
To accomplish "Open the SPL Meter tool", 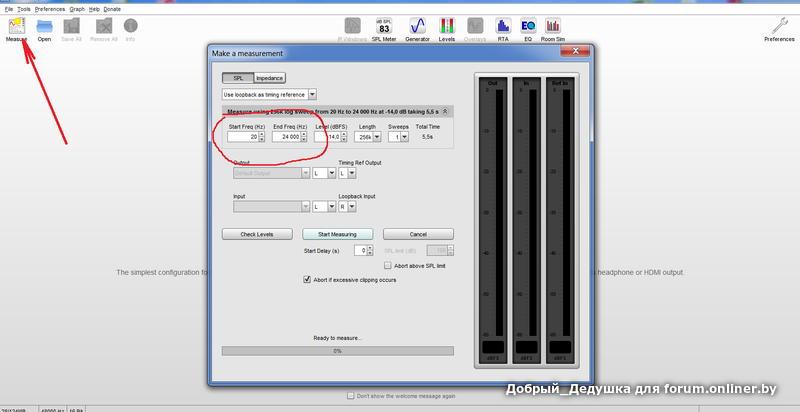I will (x=384, y=25).
